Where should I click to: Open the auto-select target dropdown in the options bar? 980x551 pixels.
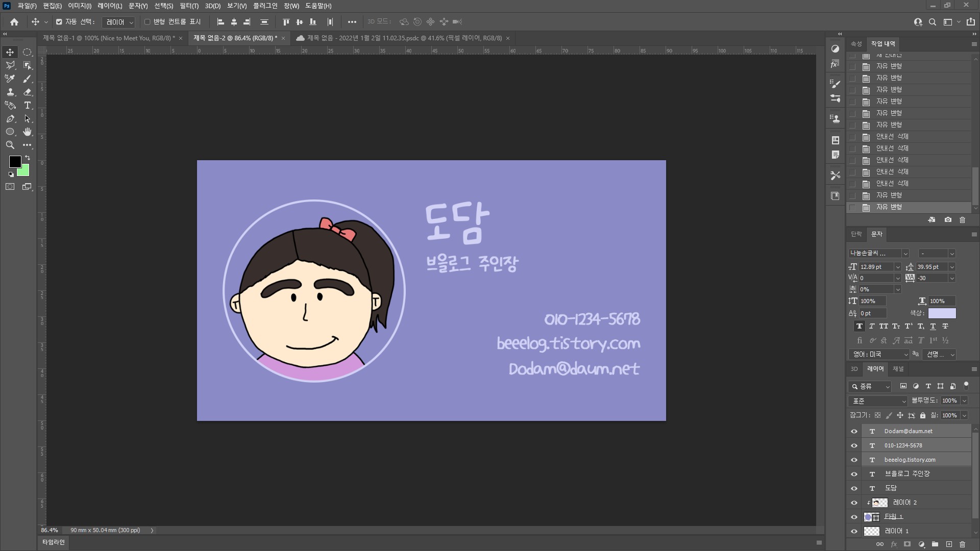(118, 22)
